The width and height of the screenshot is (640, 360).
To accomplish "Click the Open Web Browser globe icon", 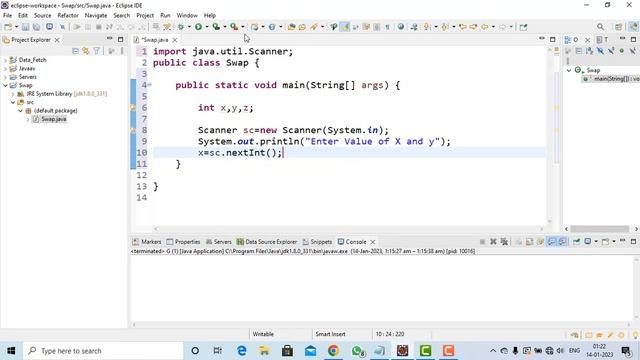I will (401, 27).
